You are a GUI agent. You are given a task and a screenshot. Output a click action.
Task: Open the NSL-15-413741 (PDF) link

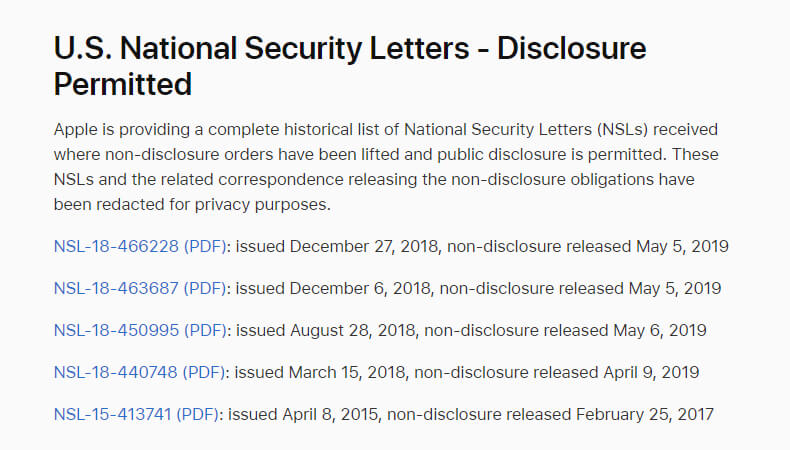[x=137, y=414]
